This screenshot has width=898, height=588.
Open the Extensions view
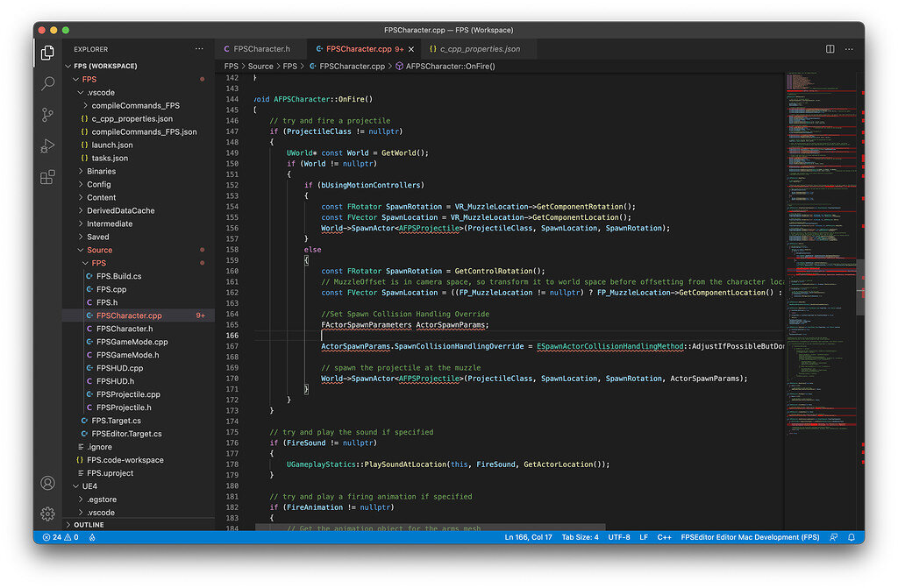point(48,178)
